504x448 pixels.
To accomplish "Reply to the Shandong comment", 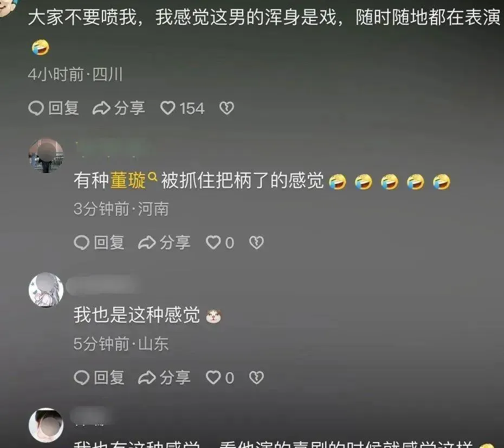I will (99, 377).
